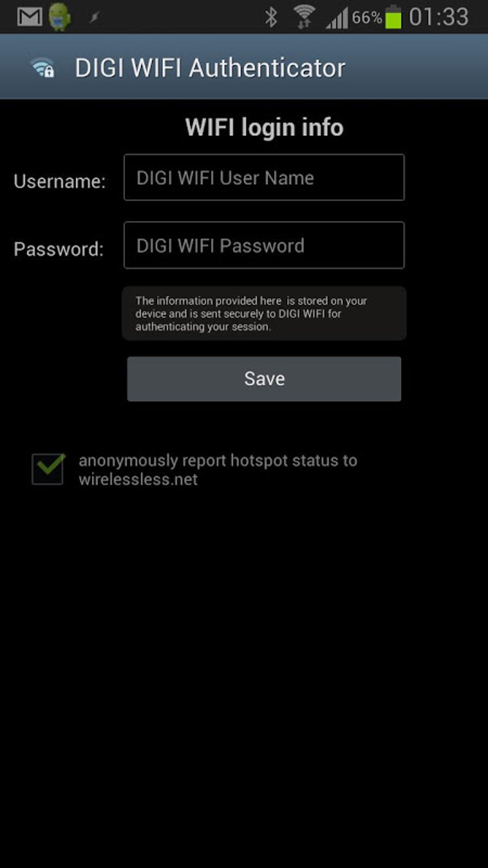Uncheck anonymously report hotspot status checkbox

point(48,469)
